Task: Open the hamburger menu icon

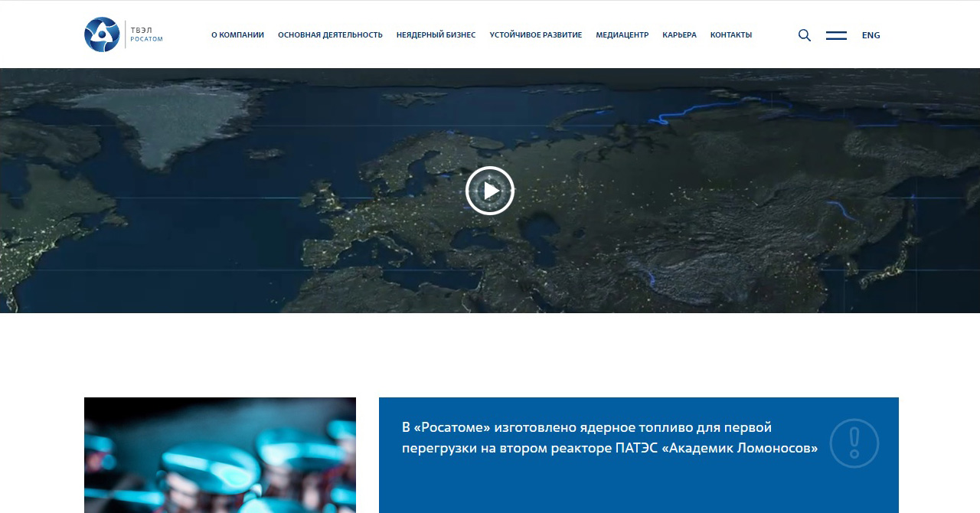Action: 836,35
